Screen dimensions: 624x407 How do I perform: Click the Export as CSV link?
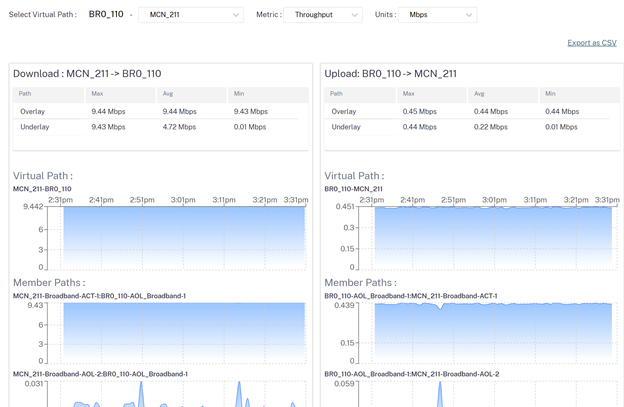click(592, 43)
